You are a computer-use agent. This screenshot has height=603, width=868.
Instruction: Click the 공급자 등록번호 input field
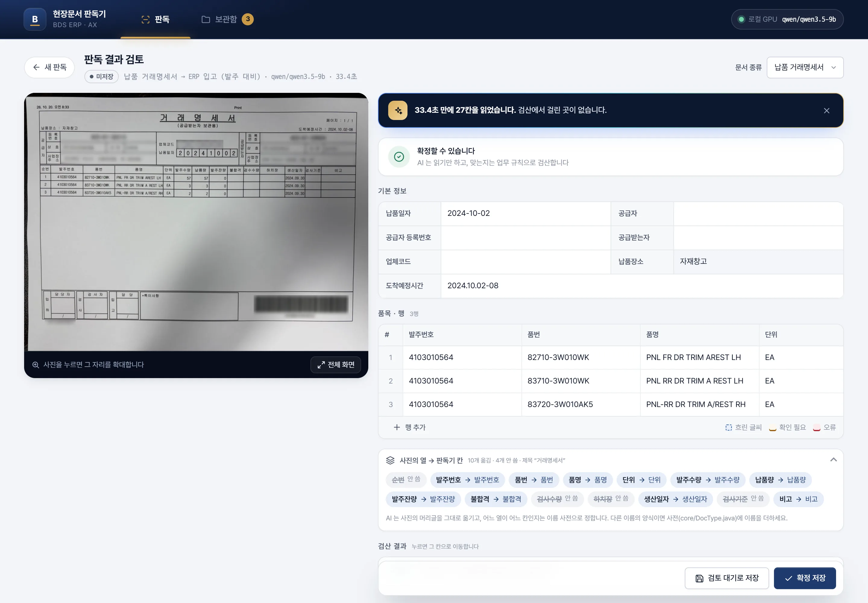[x=525, y=238]
